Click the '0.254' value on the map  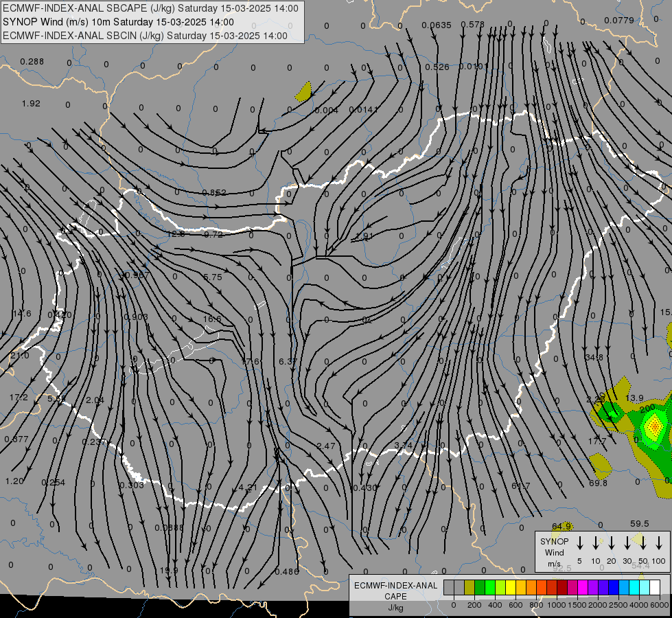53,483
